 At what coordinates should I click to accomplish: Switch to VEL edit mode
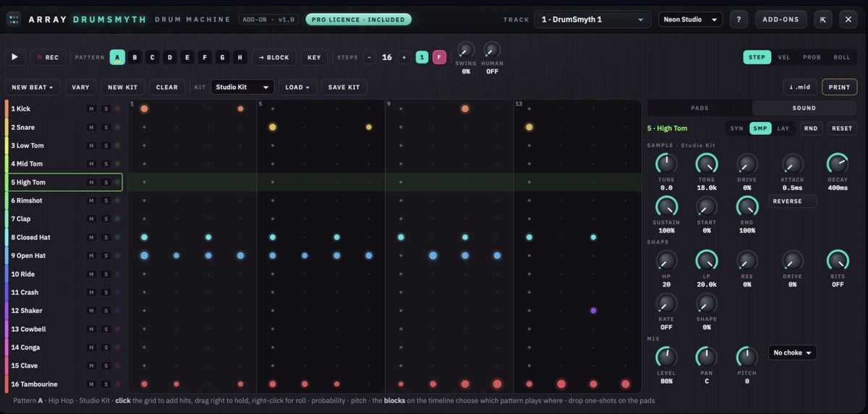pyautogui.click(x=784, y=57)
